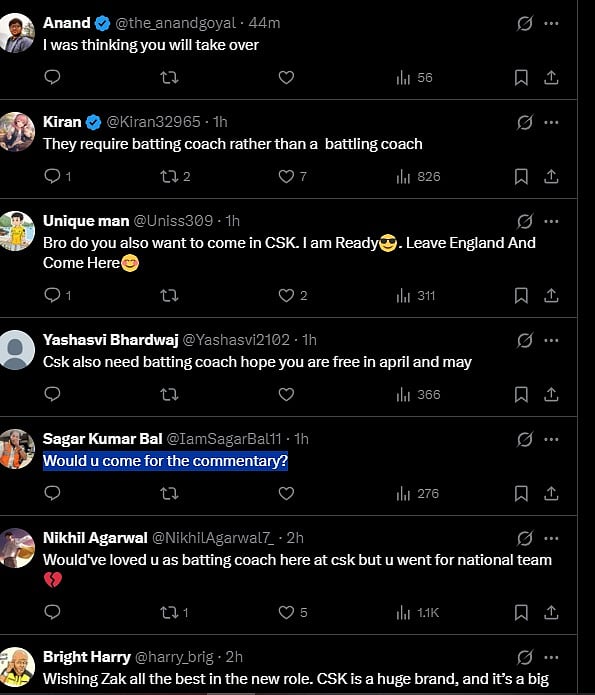Like Sagar Kumar Bal's commentary reply
Screen dimensions: 595x695
286,493
